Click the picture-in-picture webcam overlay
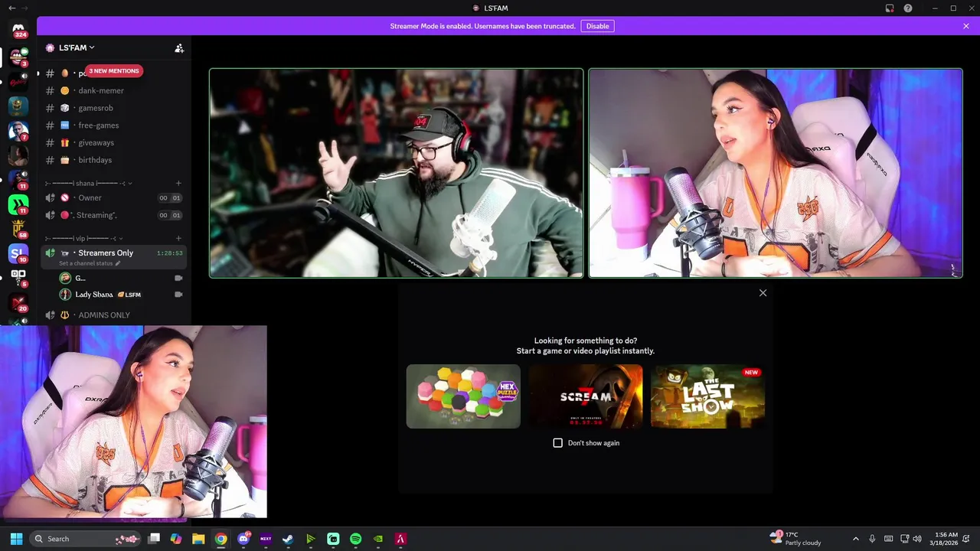 [133, 422]
